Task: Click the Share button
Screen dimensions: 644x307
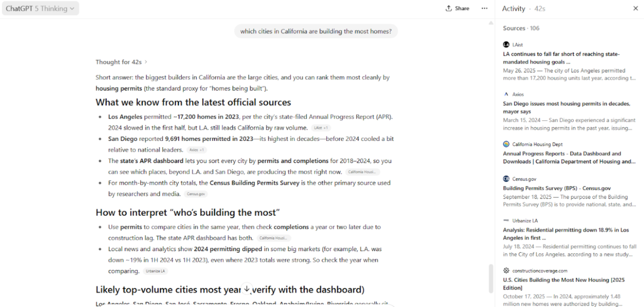Action: point(457,8)
